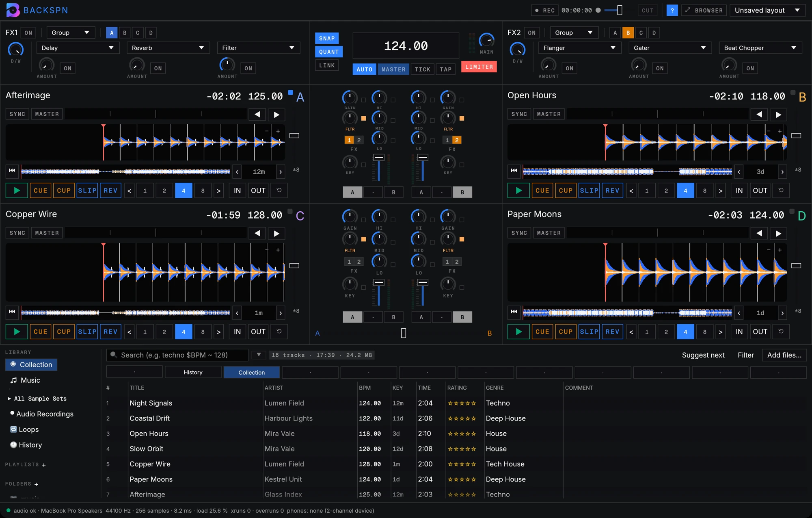The width and height of the screenshot is (812, 518).
Task: Toggle QUANT quantize mode
Action: [x=329, y=52]
